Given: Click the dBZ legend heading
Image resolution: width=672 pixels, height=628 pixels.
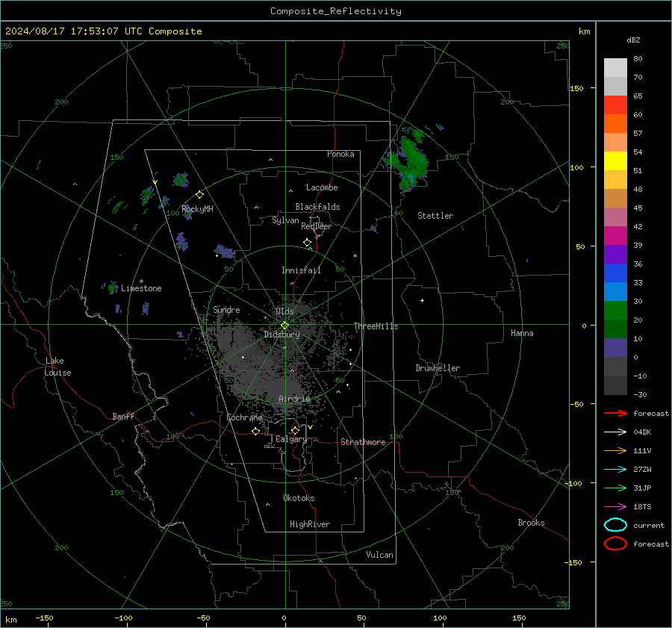Looking at the screenshot, I should 633,40.
